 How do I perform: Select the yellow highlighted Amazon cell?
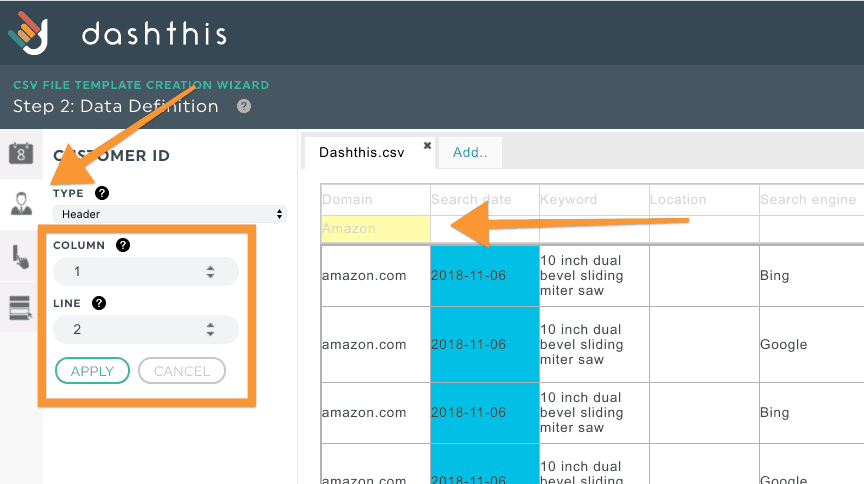tap(375, 229)
